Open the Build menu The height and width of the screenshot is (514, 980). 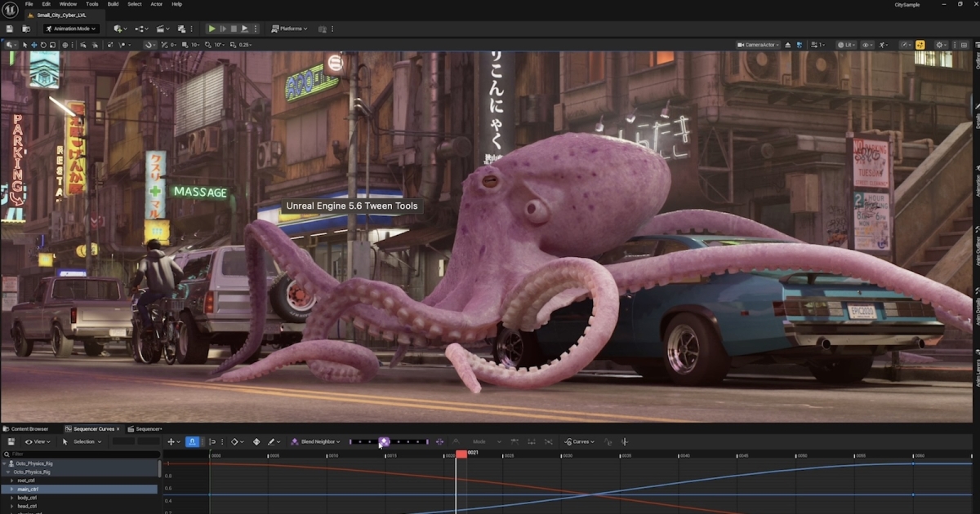pos(113,4)
